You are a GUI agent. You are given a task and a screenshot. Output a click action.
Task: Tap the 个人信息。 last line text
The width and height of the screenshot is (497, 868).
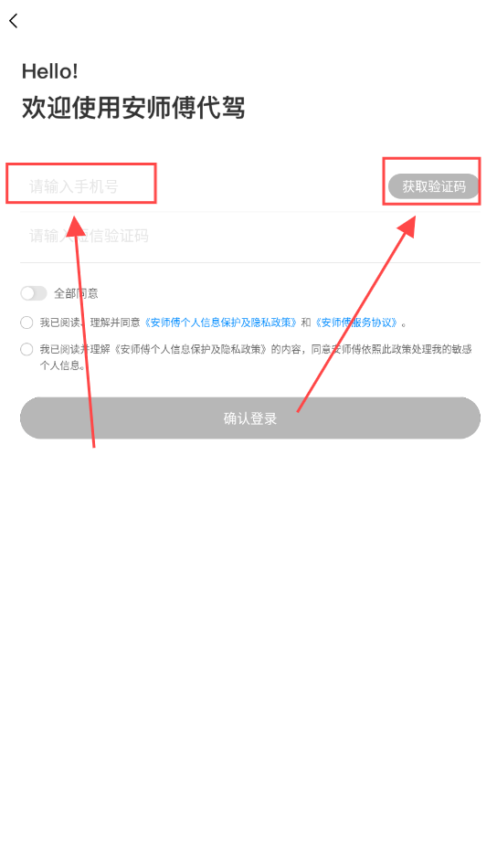point(63,365)
